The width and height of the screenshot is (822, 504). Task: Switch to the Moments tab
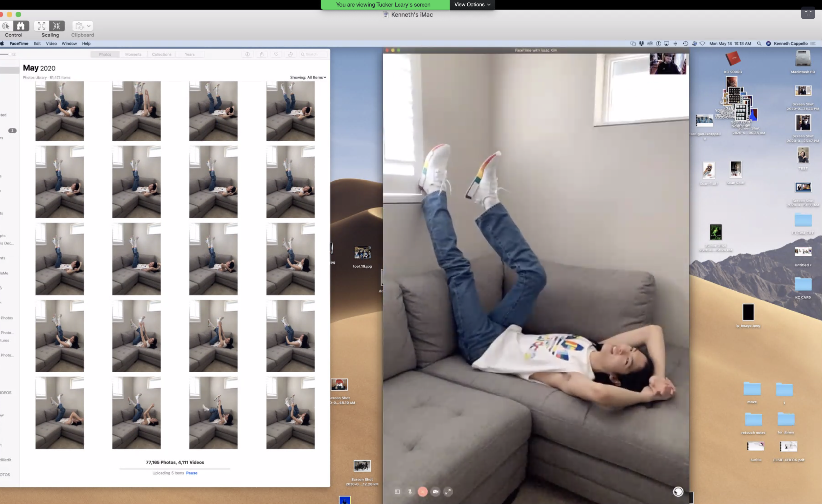pos(133,54)
